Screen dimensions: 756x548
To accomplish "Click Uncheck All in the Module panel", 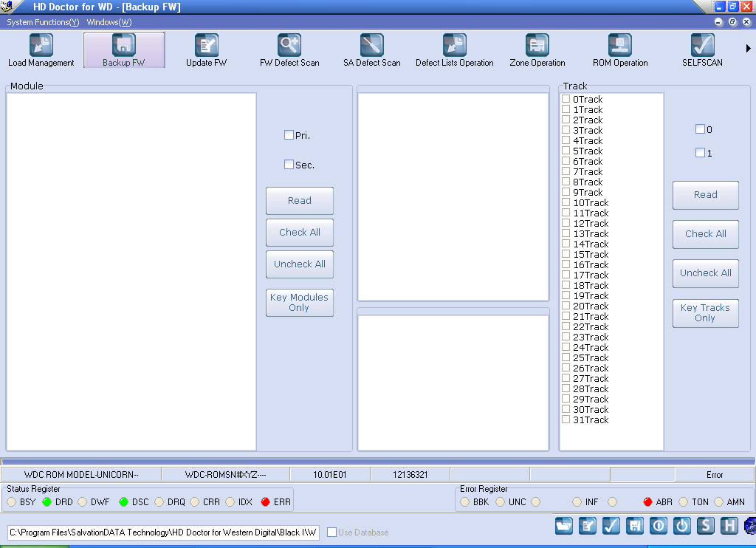I will coord(300,264).
